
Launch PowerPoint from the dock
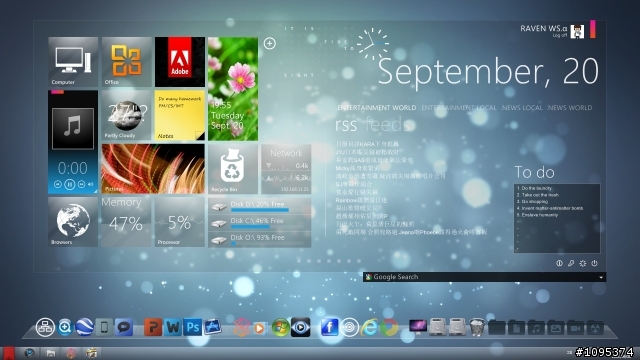click(x=153, y=327)
